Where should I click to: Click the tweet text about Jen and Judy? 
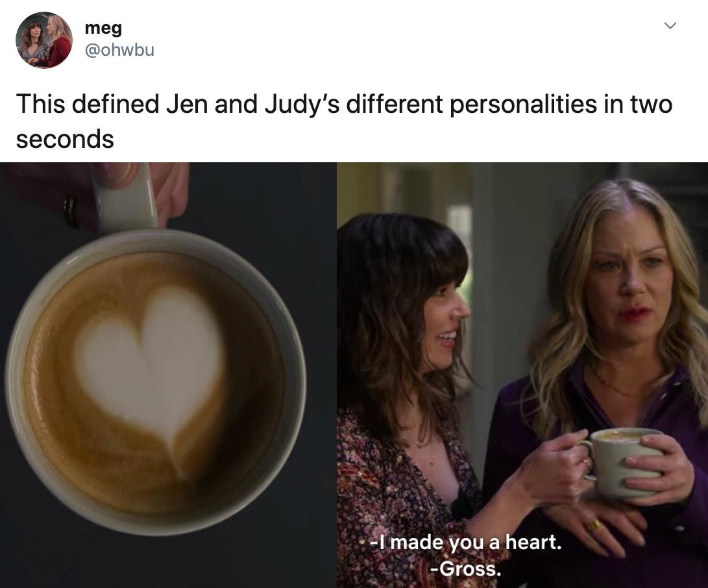344,121
